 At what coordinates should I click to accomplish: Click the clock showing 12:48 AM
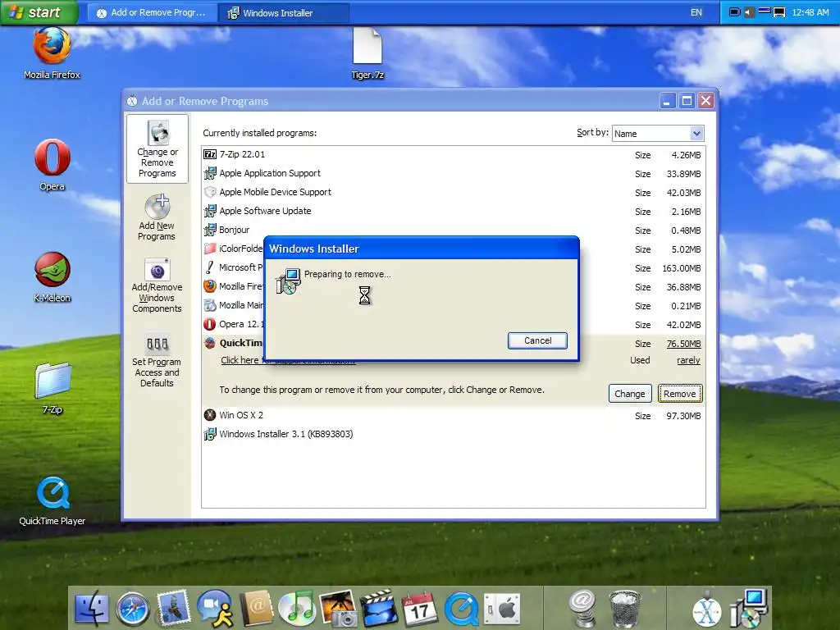click(810, 12)
